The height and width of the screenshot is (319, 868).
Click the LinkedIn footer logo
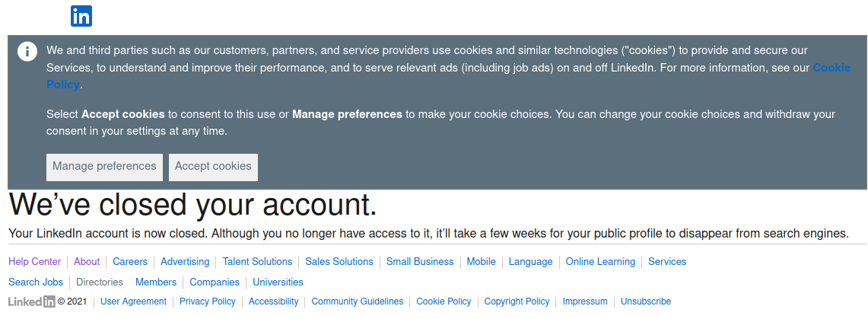tap(32, 301)
